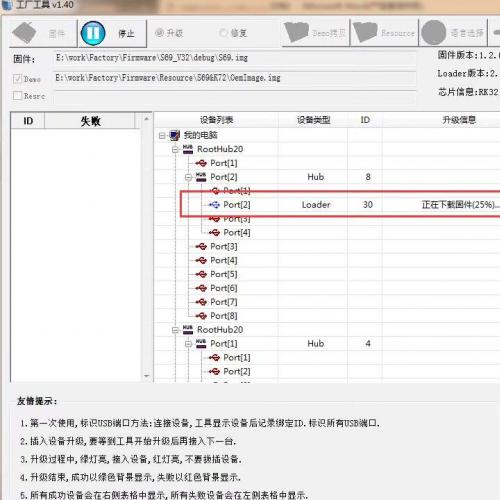
Task: Click the Demo拷贝 folder icon
Action: tap(296, 32)
